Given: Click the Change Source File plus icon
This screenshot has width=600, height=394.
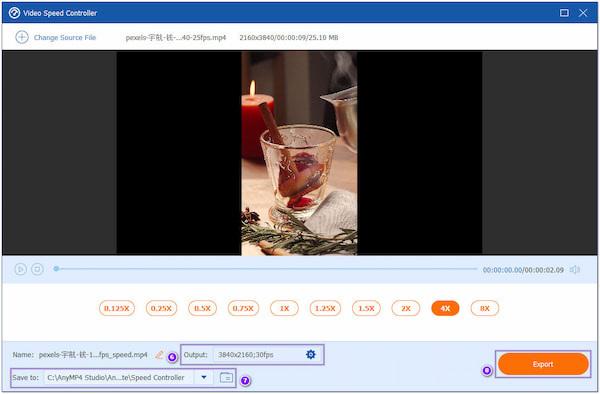Looking at the screenshot, I should click(22, 37).
